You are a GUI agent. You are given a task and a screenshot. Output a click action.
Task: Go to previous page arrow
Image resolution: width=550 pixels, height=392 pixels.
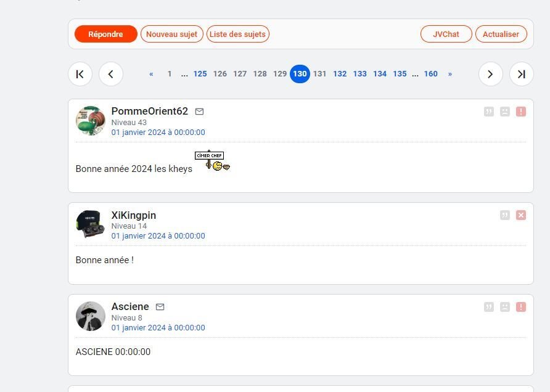click(111, 74)
